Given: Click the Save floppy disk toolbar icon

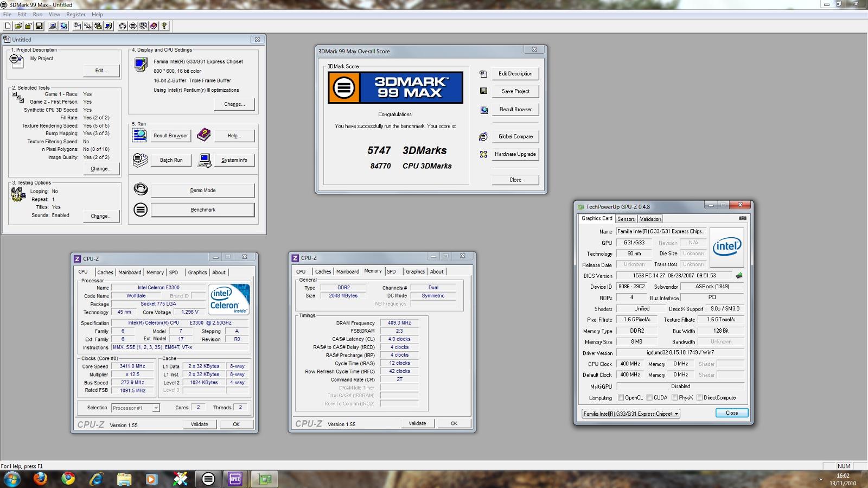Looking at the screenshot, I should click(39, 26).
